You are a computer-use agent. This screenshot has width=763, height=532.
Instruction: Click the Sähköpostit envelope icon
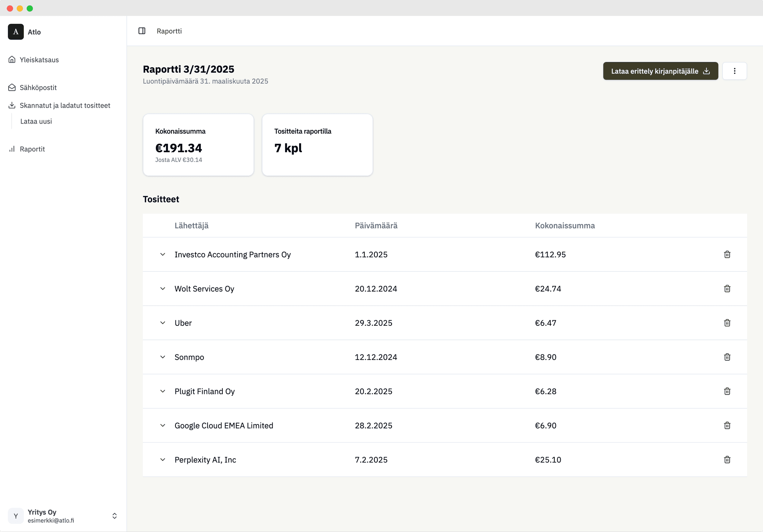point(12,87)
